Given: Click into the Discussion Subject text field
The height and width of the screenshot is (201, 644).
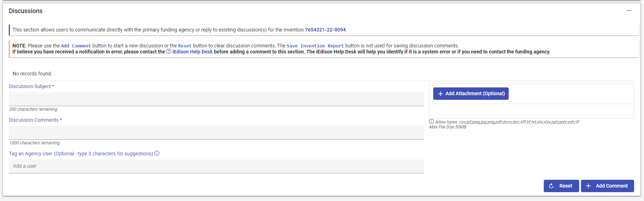Looking at the screenshot, I should point(216,99).
